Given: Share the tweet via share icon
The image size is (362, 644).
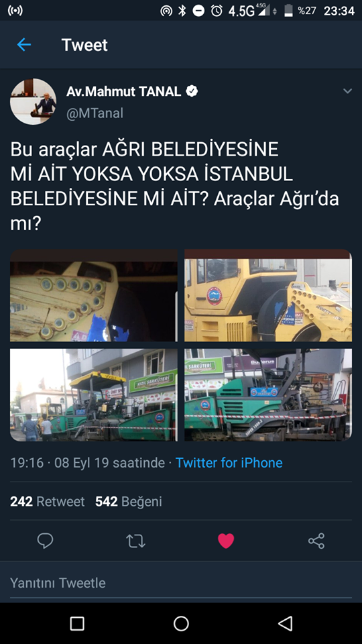Looking at the screenshot, I should [x=316, y=541].
